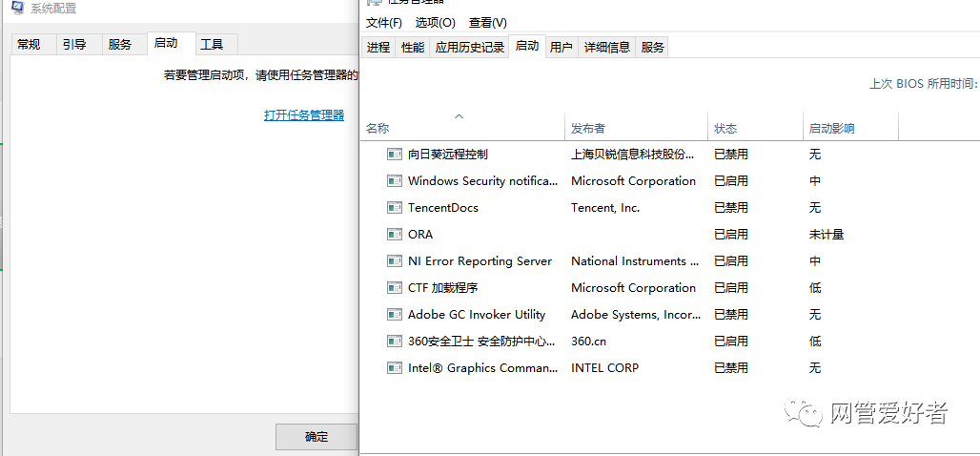This screenshot has height=456, width=980.
Task: Click the Adobe Systems, Incor... publisher cell
Action: (636, 315)
